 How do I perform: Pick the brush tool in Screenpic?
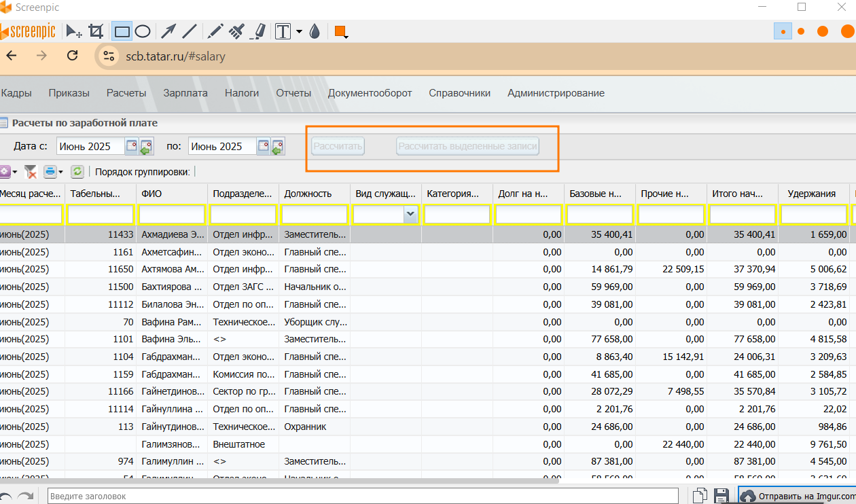[236, 31]
